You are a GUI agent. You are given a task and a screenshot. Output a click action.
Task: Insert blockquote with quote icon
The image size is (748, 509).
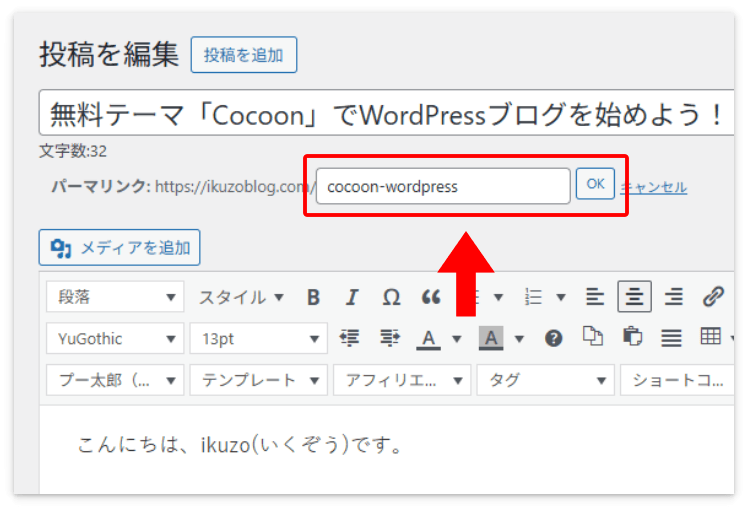pos(431,297)
